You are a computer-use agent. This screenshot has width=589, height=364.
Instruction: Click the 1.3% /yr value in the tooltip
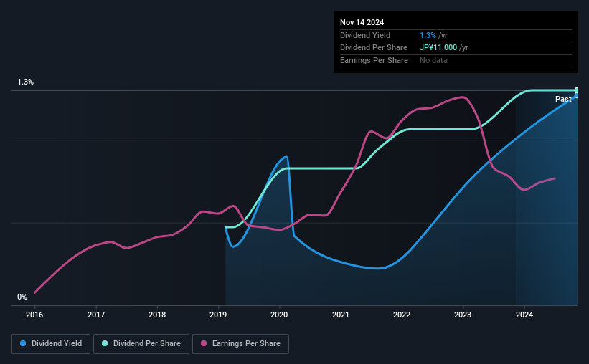click(433, 35)
